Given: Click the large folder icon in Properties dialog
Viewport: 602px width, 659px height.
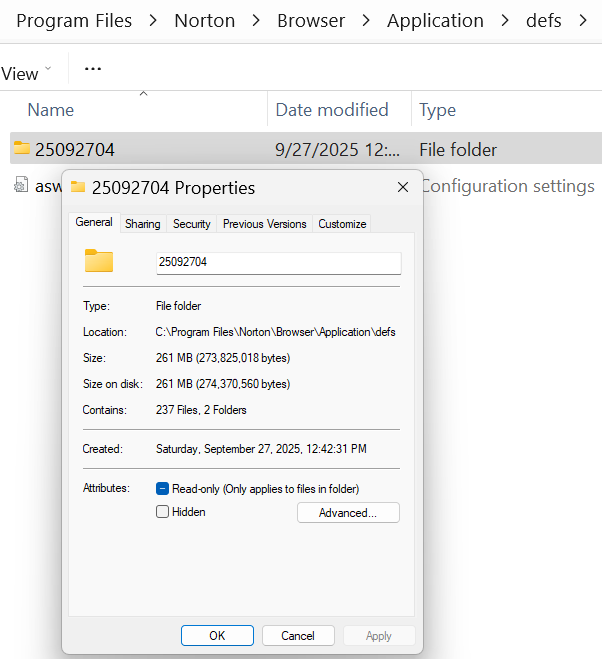Looking at the screenshot, I should (99, 262).
